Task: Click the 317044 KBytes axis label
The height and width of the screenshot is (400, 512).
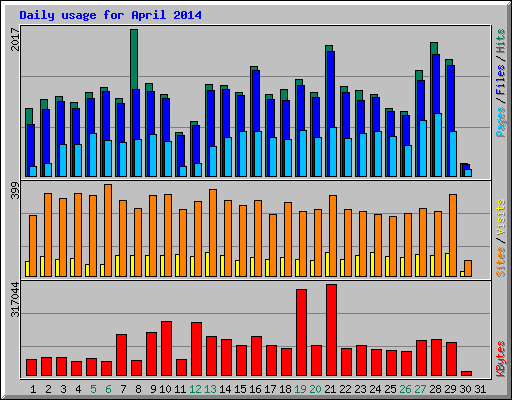Action: tap(15, 299)
